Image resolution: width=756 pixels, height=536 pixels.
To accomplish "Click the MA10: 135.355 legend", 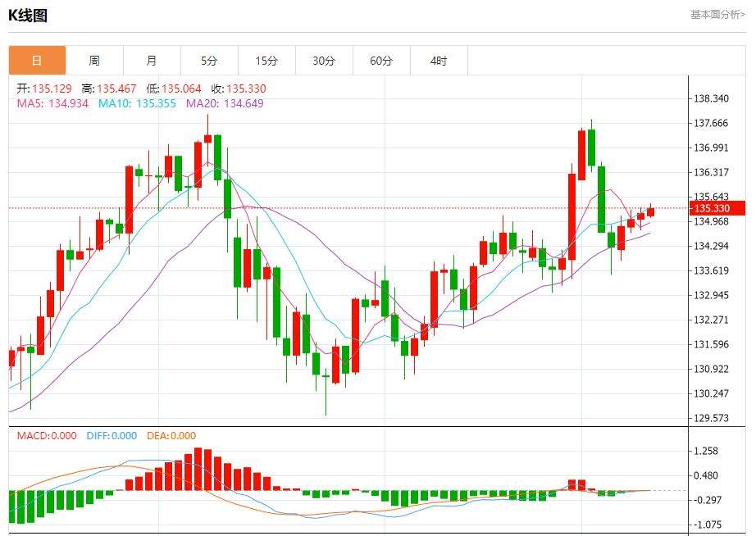I will click(x=138, y=103).
